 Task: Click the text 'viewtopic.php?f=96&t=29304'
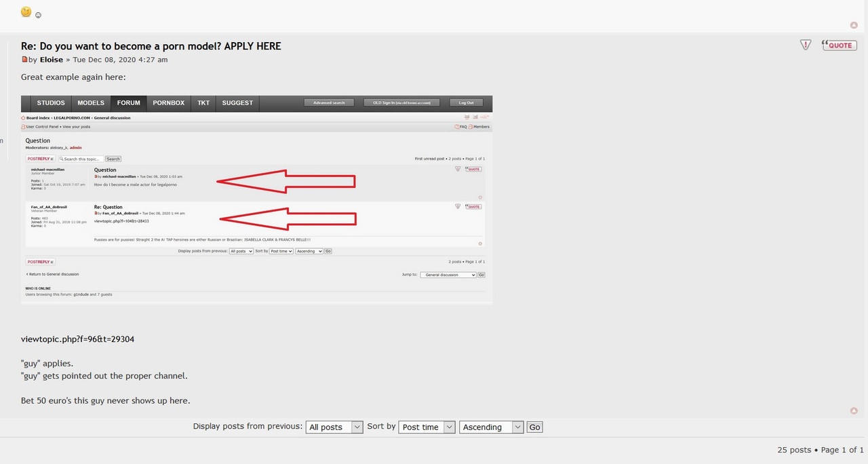point(78,339)
